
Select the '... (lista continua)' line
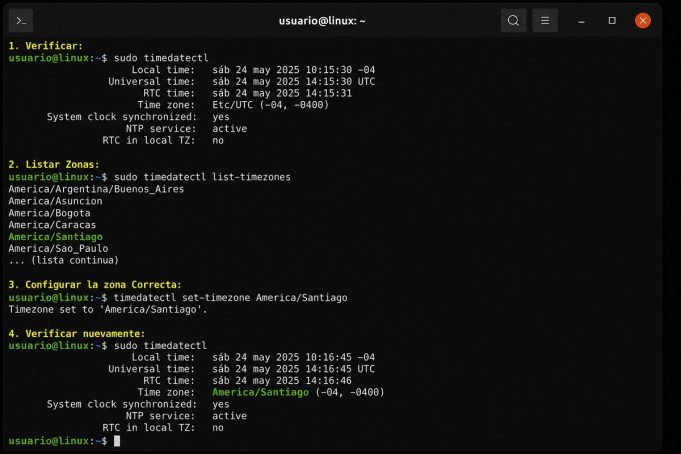click(63, 260)
